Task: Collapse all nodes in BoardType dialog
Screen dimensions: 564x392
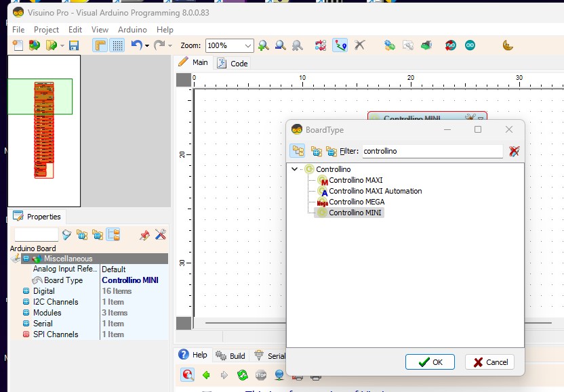Action: [331, 151]
